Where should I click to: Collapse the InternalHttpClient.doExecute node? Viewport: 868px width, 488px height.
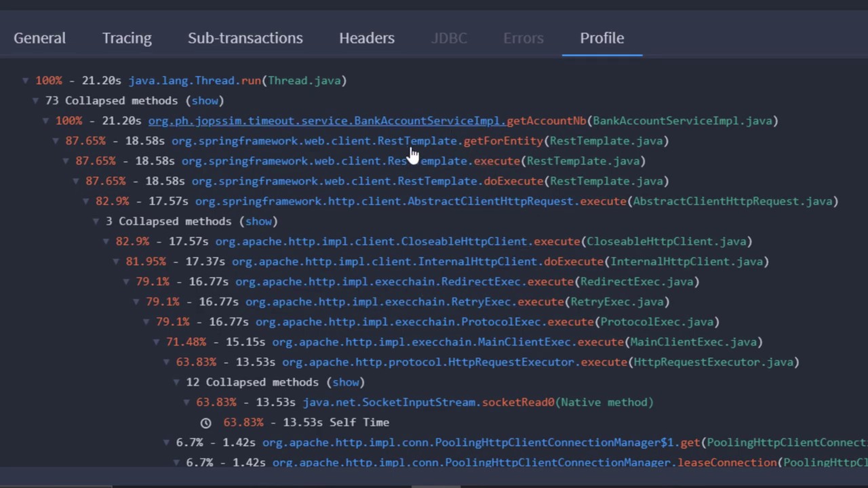pos(115,262)
